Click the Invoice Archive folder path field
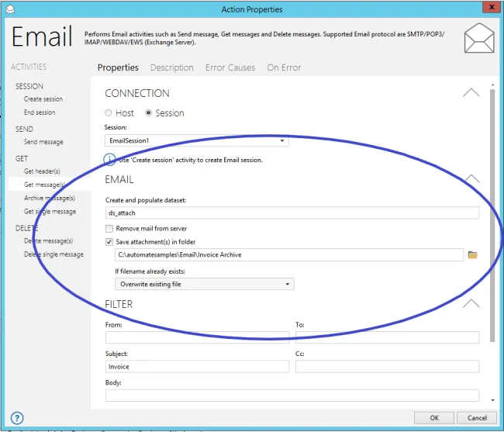504x432 pixels. click(x=289, y=255)
